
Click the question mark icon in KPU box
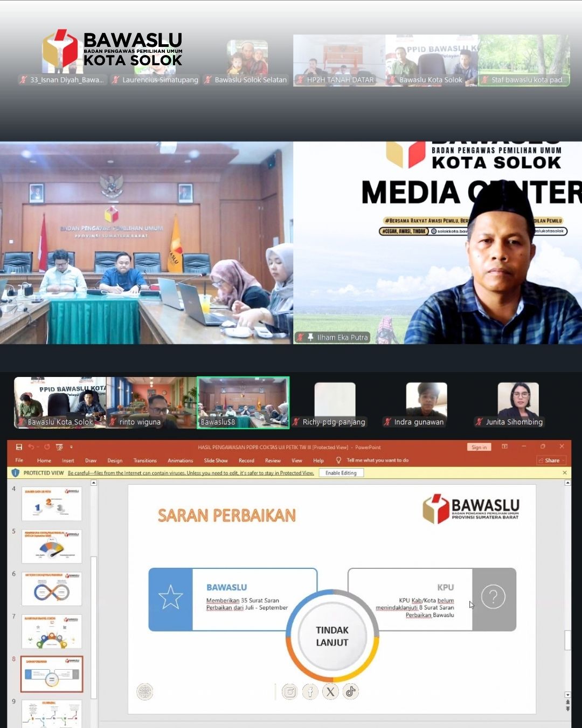tap(493, 597)
